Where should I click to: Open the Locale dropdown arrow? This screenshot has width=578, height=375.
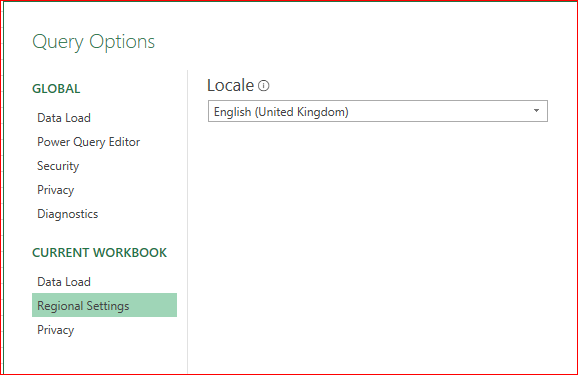(x=536, y=111)
